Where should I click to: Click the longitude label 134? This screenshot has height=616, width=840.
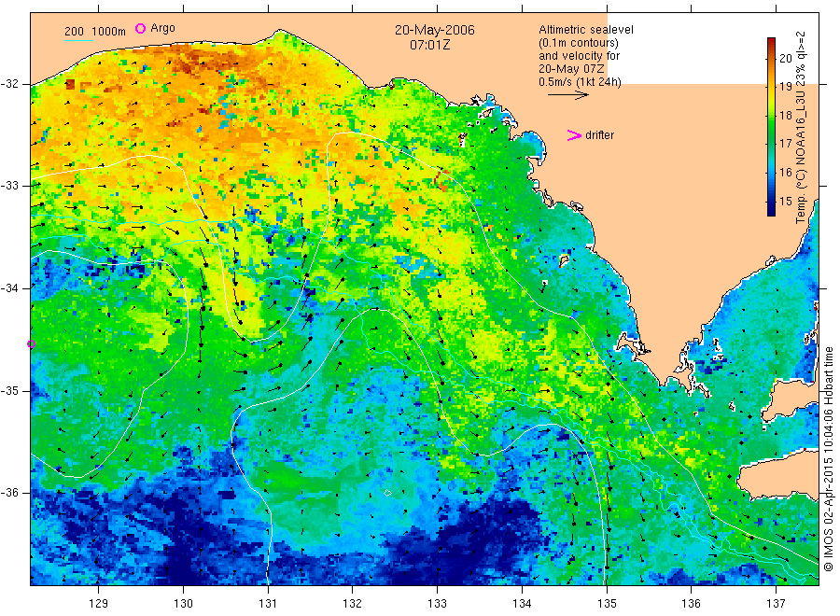pos(522,604)
